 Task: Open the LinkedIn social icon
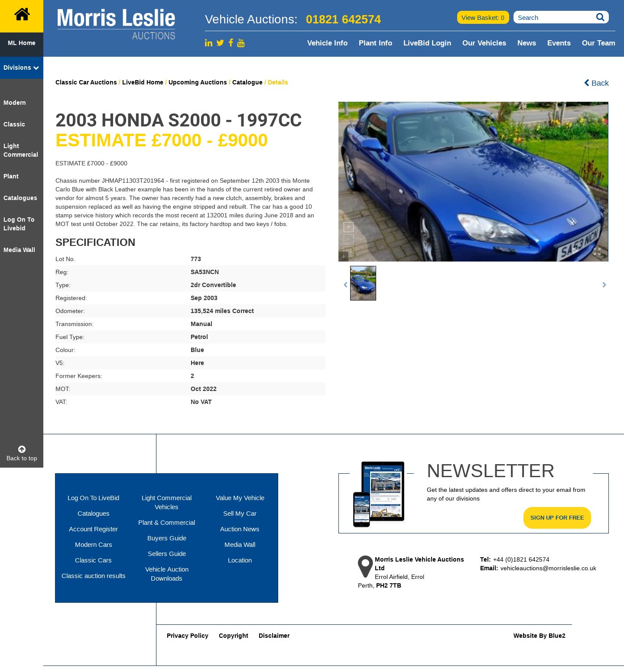coord(208,43)
